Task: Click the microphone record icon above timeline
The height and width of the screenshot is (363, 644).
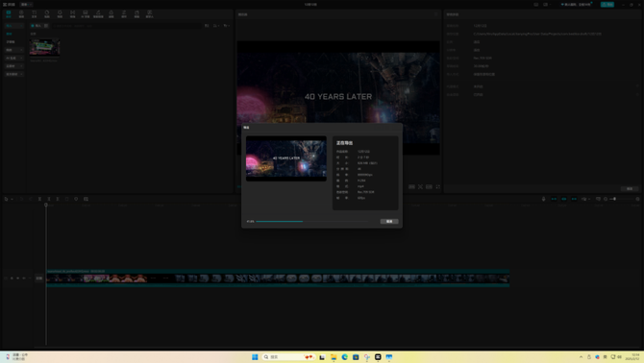Action: point(543,199)
